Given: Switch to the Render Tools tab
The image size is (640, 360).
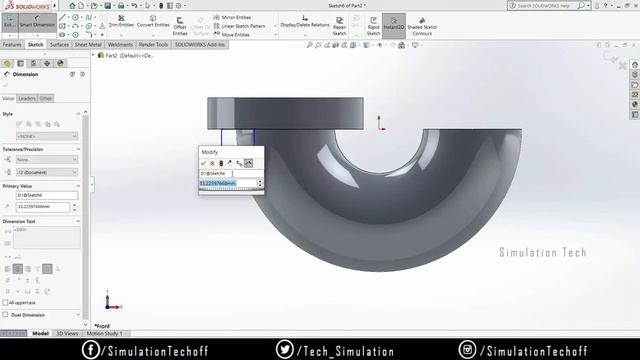Looking at the screenshot, I should pyautogui.click(x=153, y=44).
